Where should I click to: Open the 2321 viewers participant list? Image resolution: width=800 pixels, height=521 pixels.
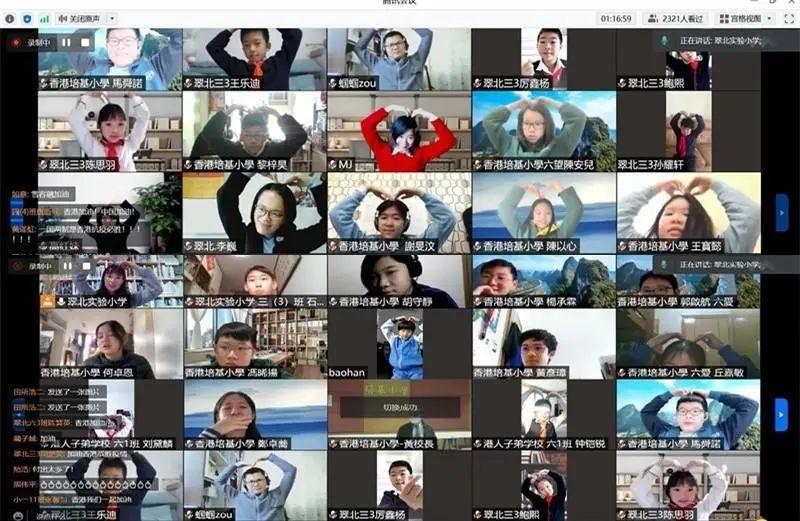pyautogui.click(x=677, y=18)
